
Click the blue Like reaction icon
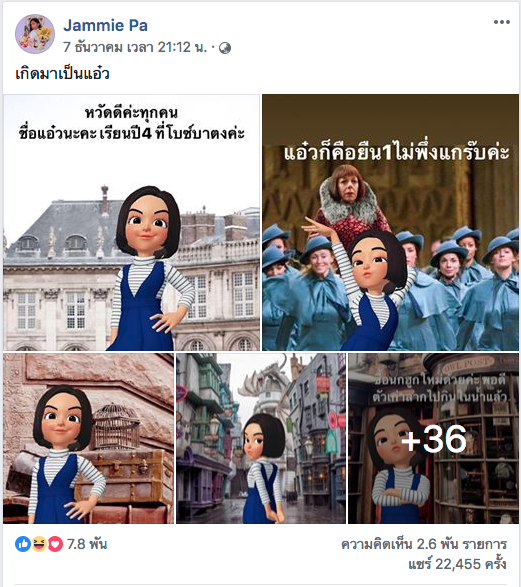[22, 544]
